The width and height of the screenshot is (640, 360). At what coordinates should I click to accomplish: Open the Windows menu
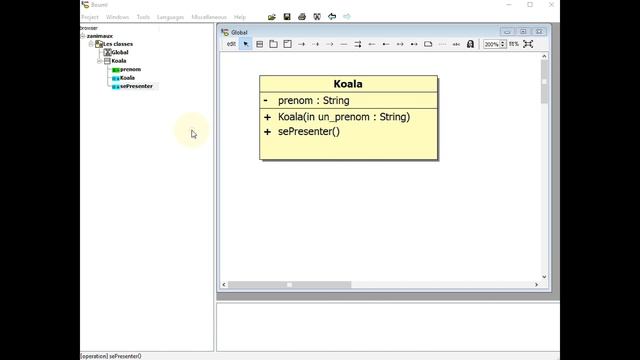click(118, 17)
